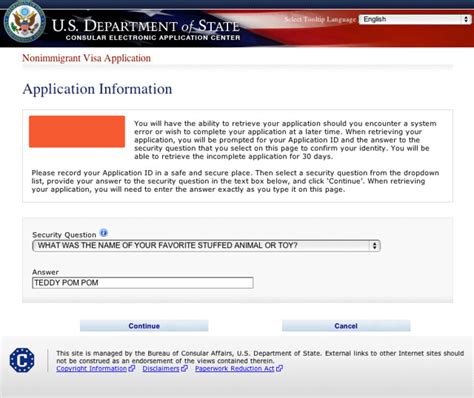The width and height of the screenshot is (474, 398).
Task: Expand the Security Question dropdown list
Action: 206,246
